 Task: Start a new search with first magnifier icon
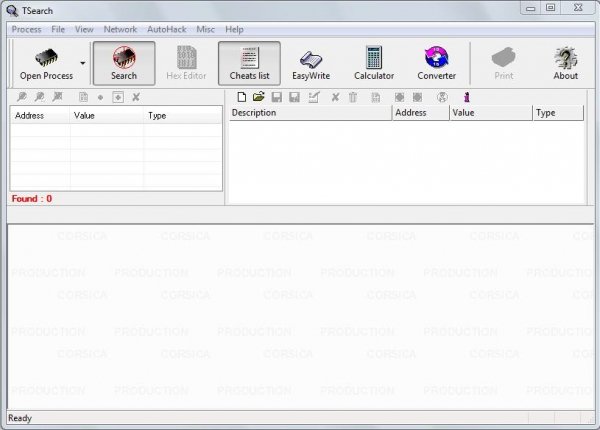[x=22, y=97]
